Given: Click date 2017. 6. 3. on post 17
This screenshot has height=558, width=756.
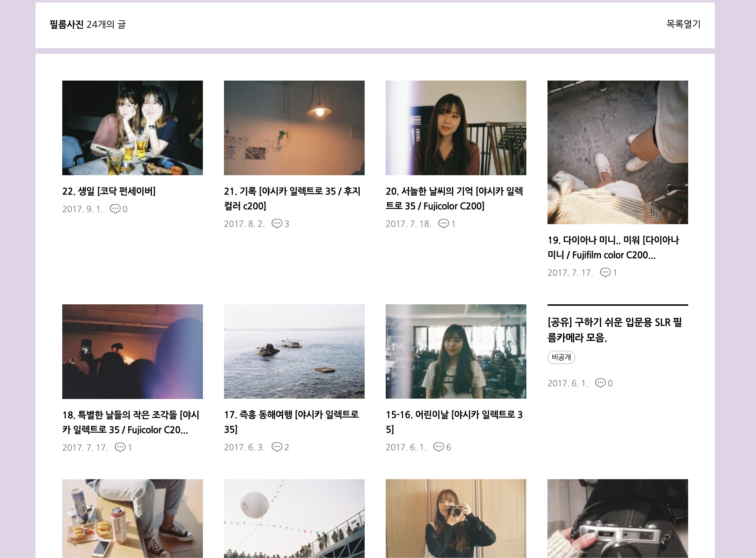Looking at the screenshot, I should (244, 448).
